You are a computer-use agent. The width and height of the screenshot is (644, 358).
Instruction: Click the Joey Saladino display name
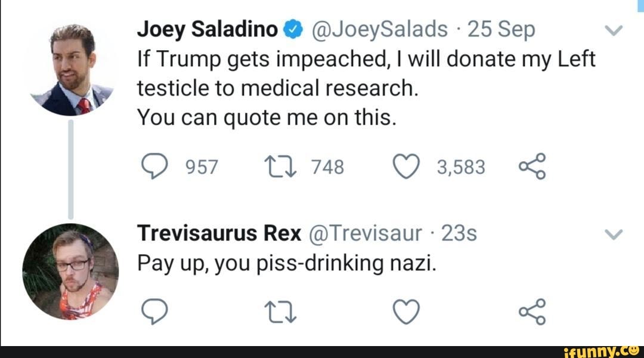208,29
